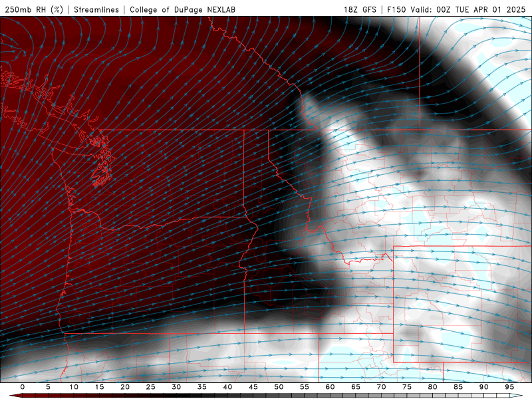This screenshot has width=532, height=399.
Task: Click the "70" color scale label
Action: (381, 387)
